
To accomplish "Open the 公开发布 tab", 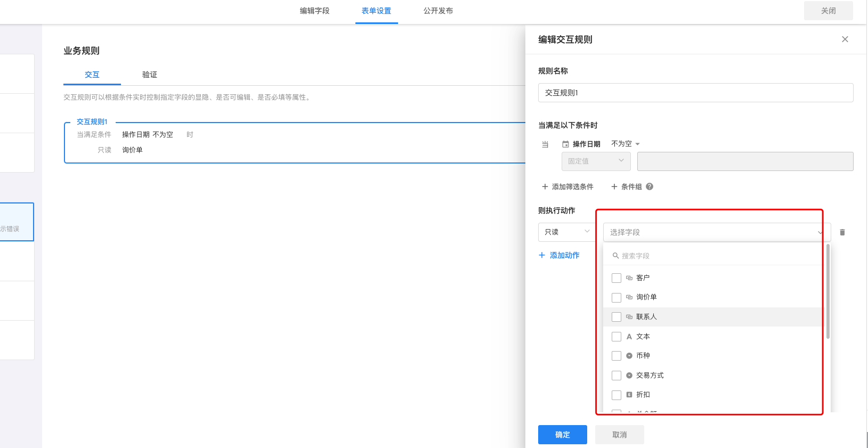I will 438,11.
